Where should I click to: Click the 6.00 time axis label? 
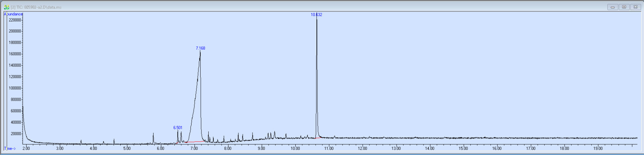coord(160,148)
